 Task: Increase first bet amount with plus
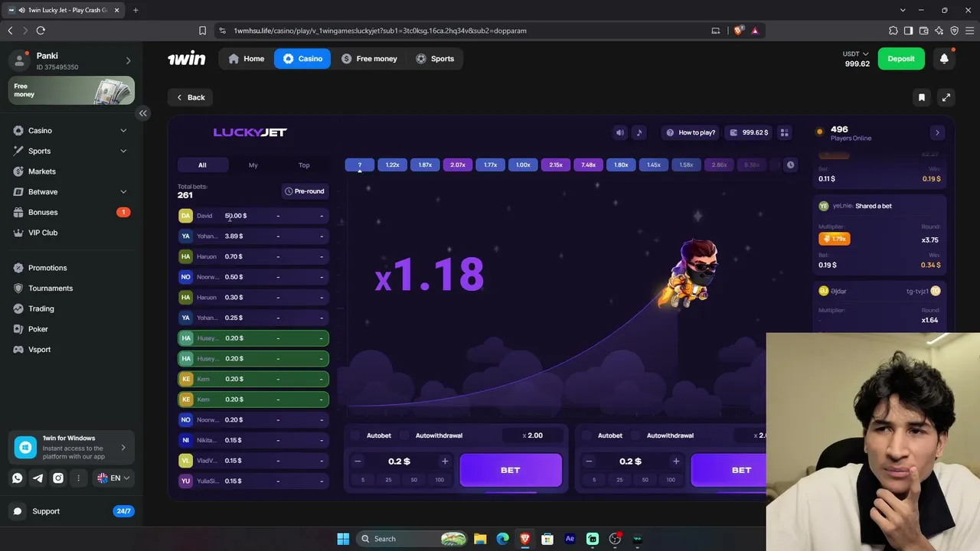[x=445, y=461]
